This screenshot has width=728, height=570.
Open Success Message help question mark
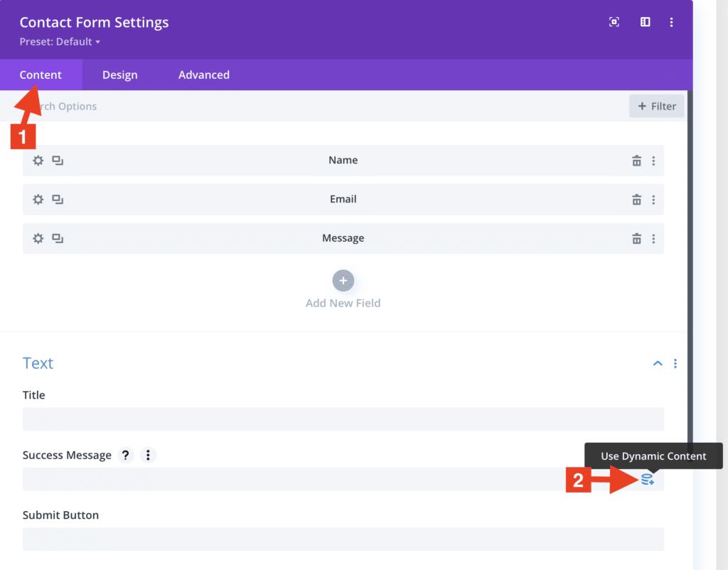tap(126, 456)
